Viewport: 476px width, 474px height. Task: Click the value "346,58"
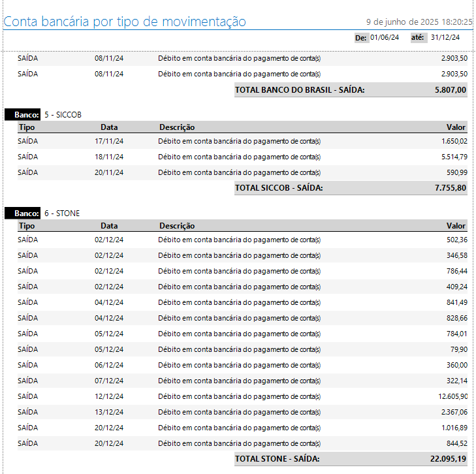[x=457, y=255]
